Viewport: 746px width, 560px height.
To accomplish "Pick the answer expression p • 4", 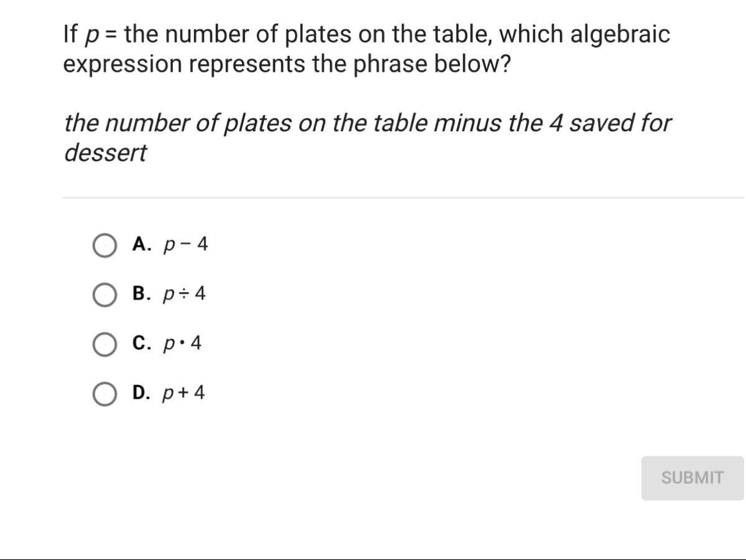I will [182, 344].
